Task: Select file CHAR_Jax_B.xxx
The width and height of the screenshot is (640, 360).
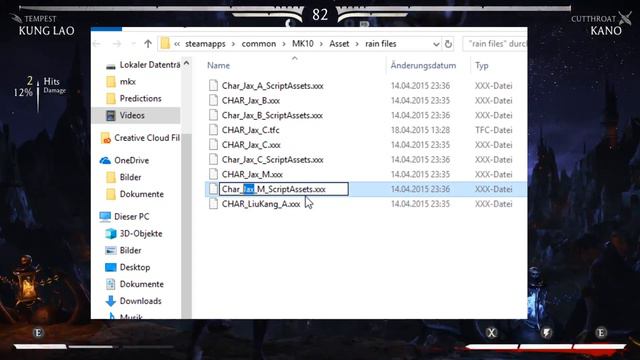Action: (x=251, y=100)
